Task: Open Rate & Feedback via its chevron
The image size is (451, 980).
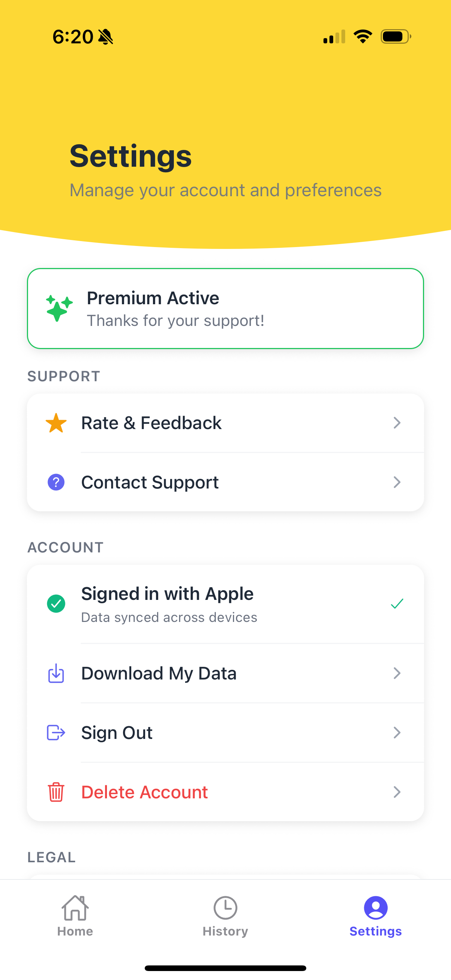Action: click(397, 423)
